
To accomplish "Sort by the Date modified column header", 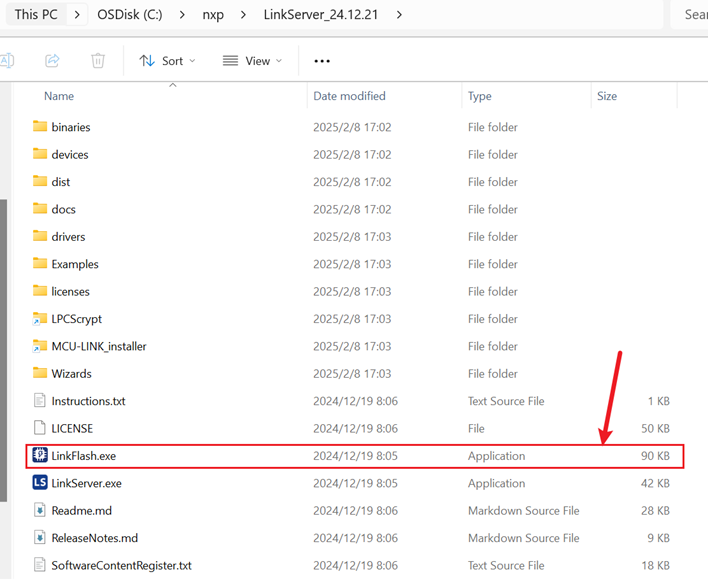I will 349,96.
